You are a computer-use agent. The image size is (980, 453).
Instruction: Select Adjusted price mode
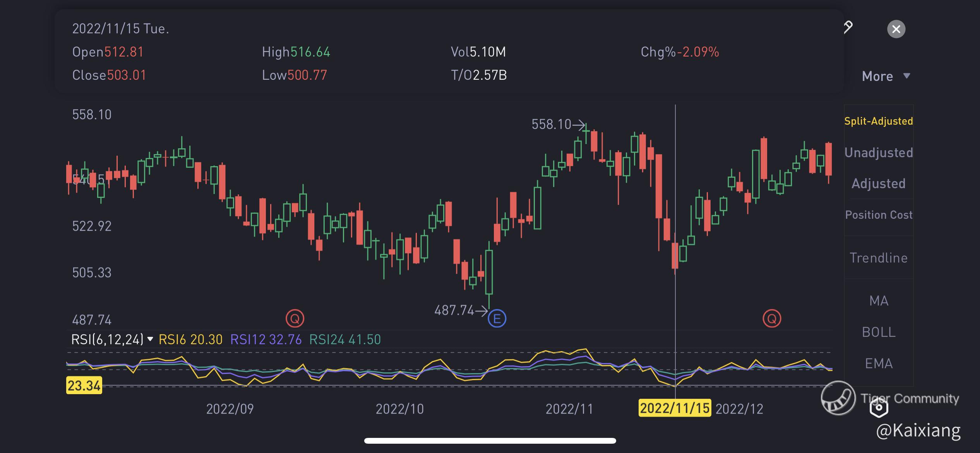pyautogui.click(x=879, y=184)
